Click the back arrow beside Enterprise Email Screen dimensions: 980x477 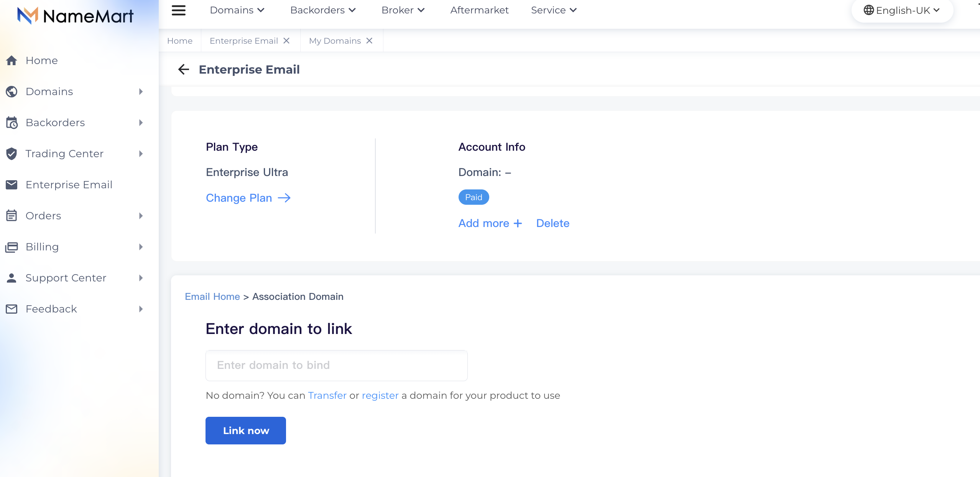[184, 69]
